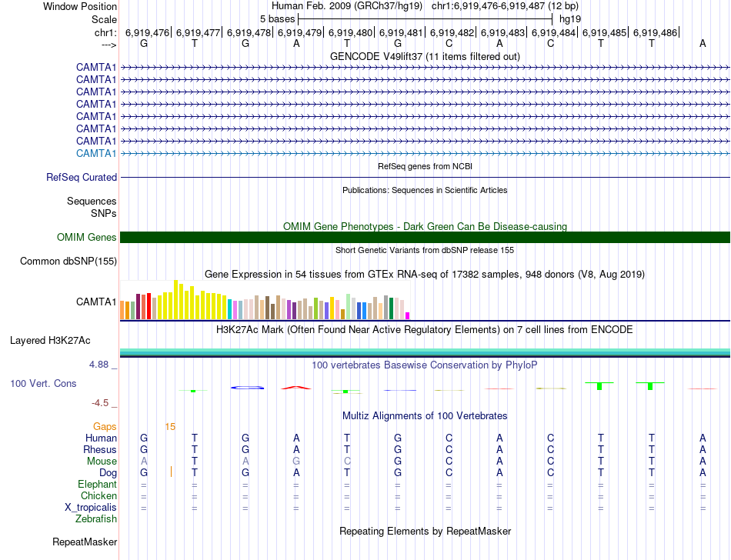Click the RepeatMasker side label
731x560 pixels.
tap(85, 542)
